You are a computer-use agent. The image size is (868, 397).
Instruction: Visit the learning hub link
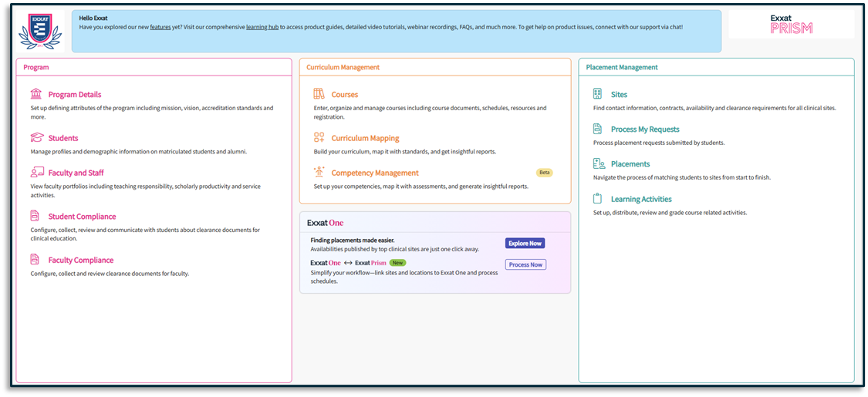pos(262,27)
